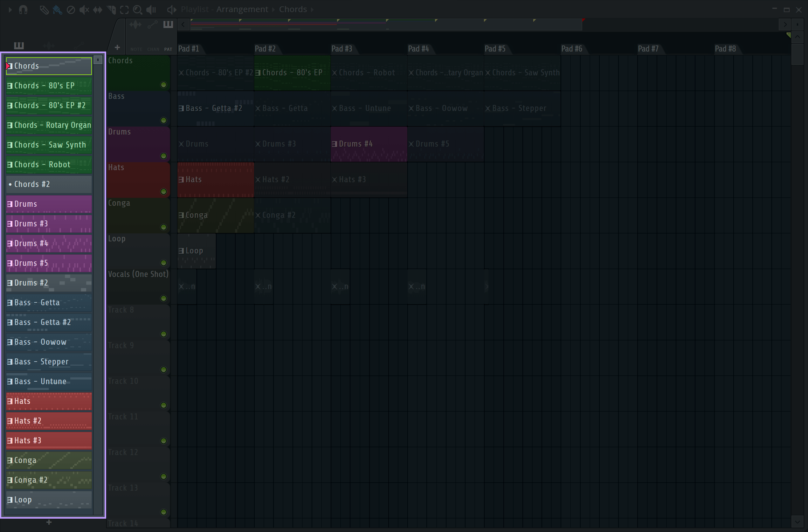
Task: Select the Draw pencil tool
Action: [x=44, y=10]
